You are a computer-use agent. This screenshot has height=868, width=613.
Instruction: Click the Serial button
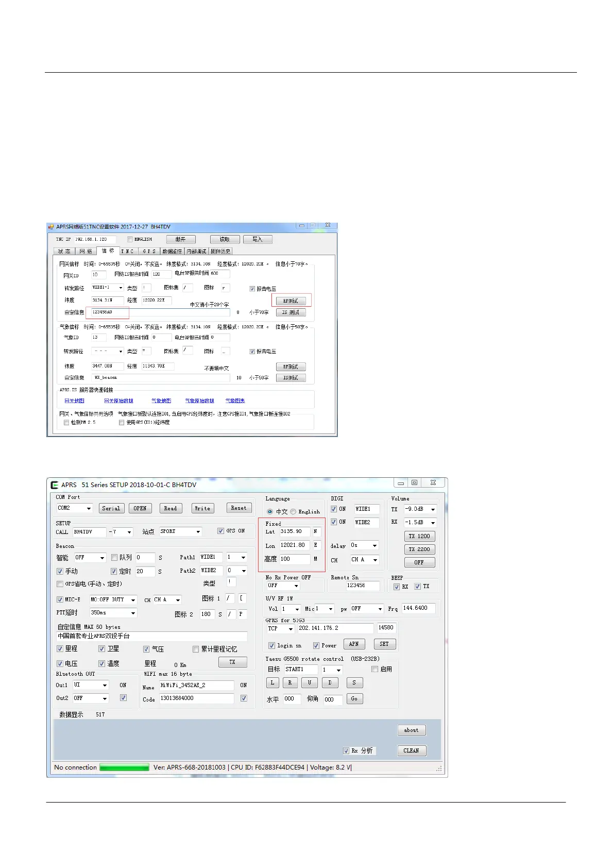pyautogui.click(x=111, y=508)
